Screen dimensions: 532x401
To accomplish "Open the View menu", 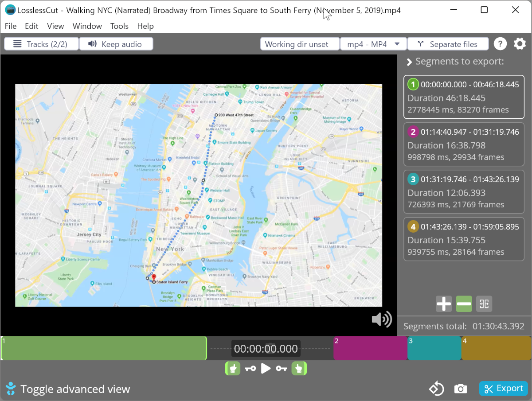I will [x=55, y=26].
